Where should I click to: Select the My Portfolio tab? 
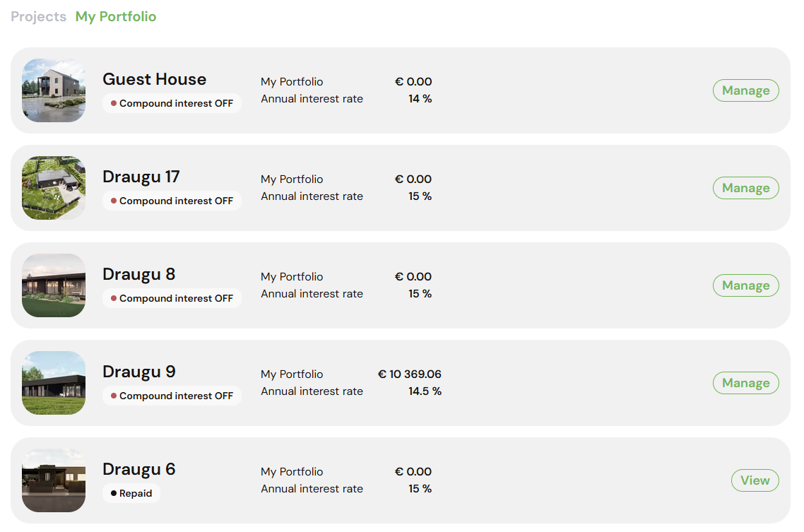click(x=116, y=16)
